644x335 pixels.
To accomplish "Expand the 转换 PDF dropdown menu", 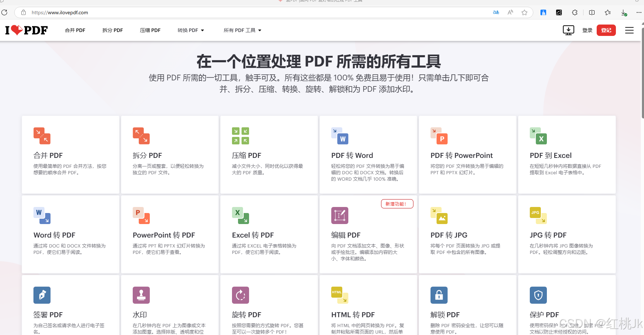I will click(191, 30).
